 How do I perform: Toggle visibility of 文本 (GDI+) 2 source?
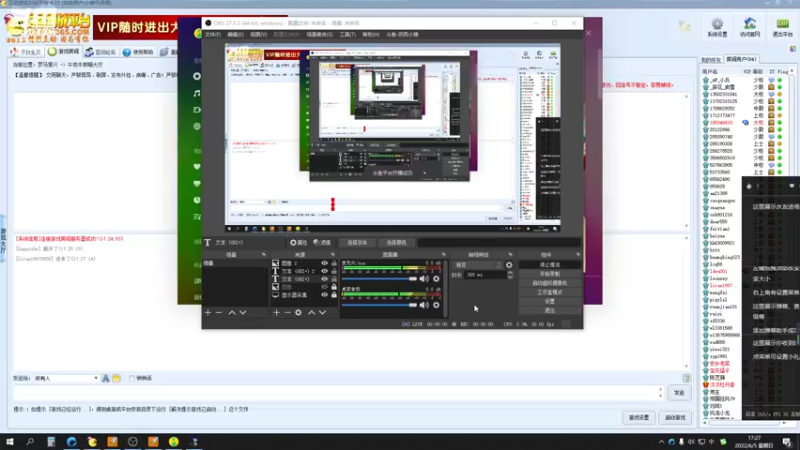[324, 271]
